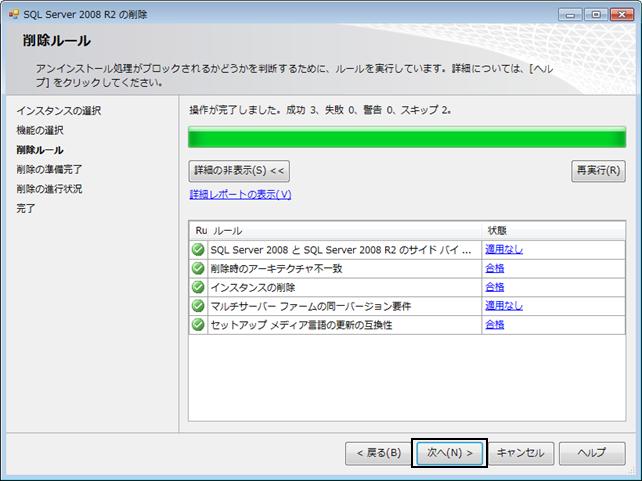Select 完了 step in sidebar
Viewport: 642px width, 481px height.
point(25,208)
